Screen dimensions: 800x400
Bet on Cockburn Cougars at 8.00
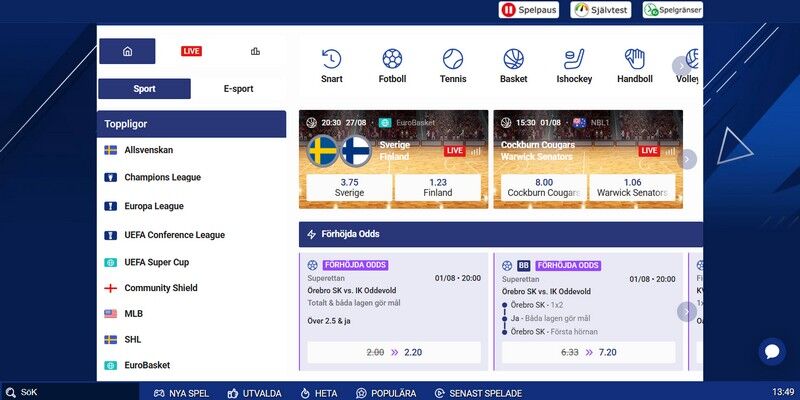click(x=544, y=187)
